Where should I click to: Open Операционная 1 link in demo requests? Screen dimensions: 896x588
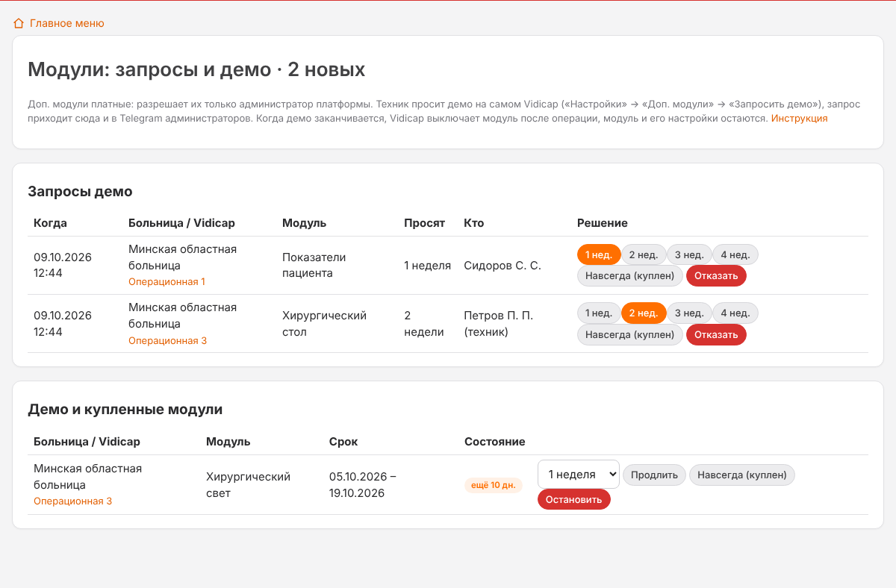pyautogui.click(x=167, y=282)
